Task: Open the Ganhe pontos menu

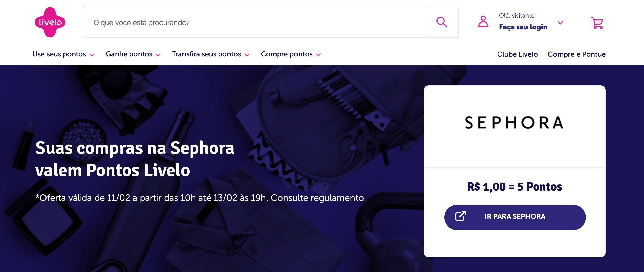Action: coord(129,54)
